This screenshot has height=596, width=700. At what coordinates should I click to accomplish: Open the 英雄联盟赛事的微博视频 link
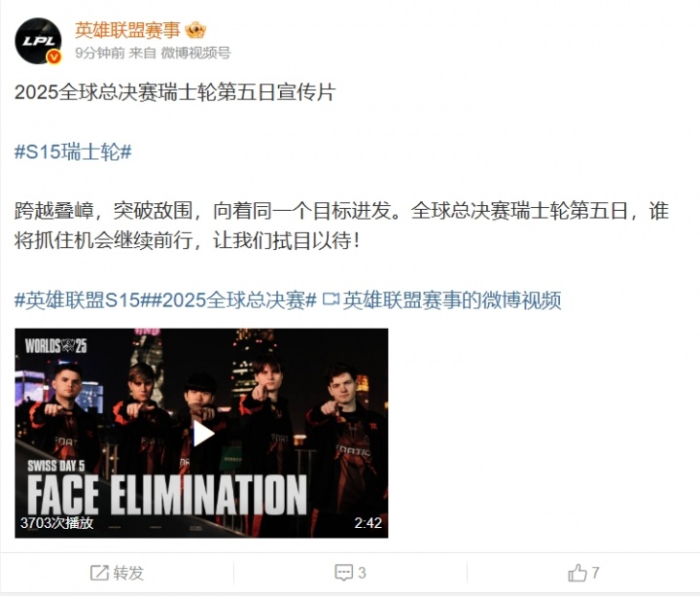point(452,300)
